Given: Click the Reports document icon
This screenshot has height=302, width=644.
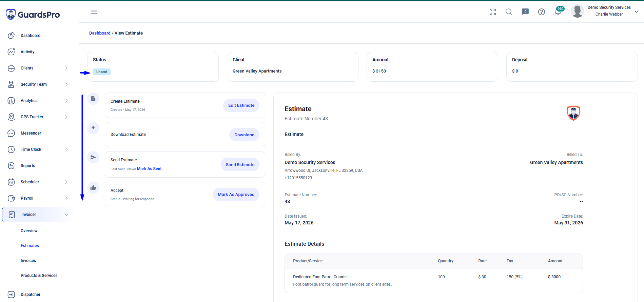Looking at the screenshot, I should 11,166.
